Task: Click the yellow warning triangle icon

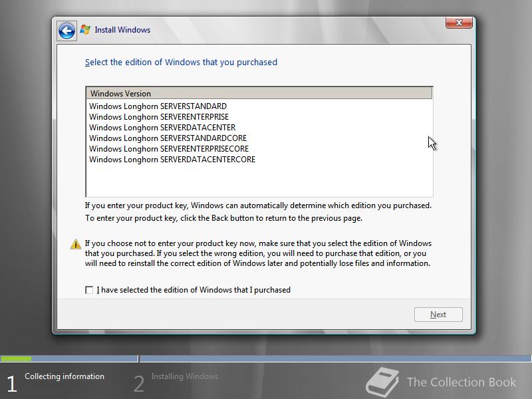Action: (76, 244)
